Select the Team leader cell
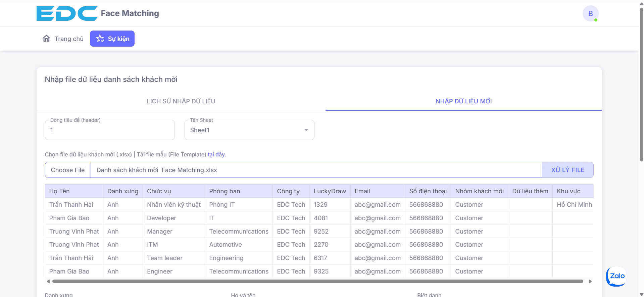The height and width of the screenshot is (297, 644). (174, 258)
